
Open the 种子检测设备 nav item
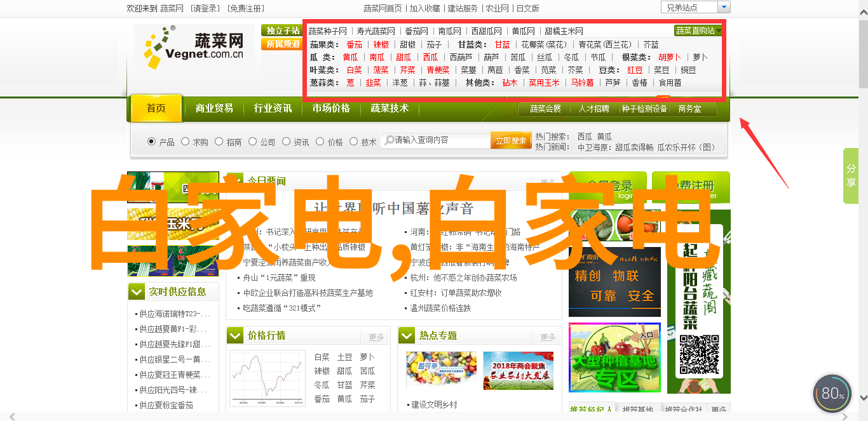click(x=644, y=109)
